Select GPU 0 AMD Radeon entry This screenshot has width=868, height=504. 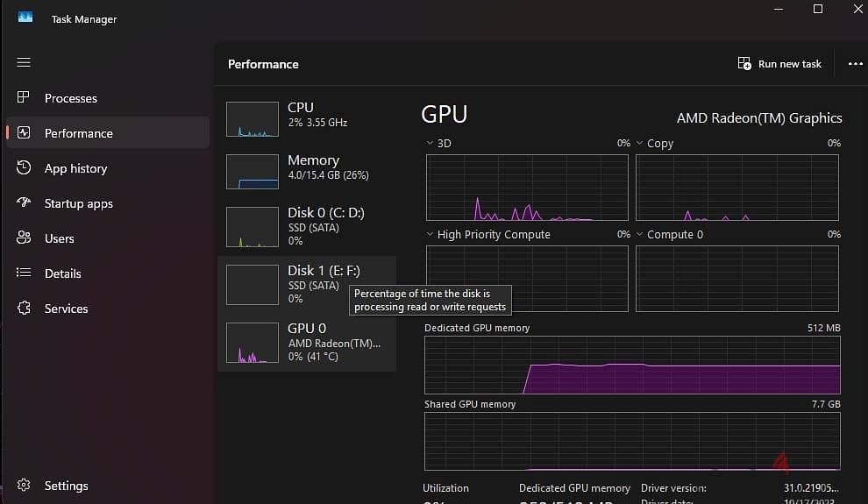click(307, 343)
